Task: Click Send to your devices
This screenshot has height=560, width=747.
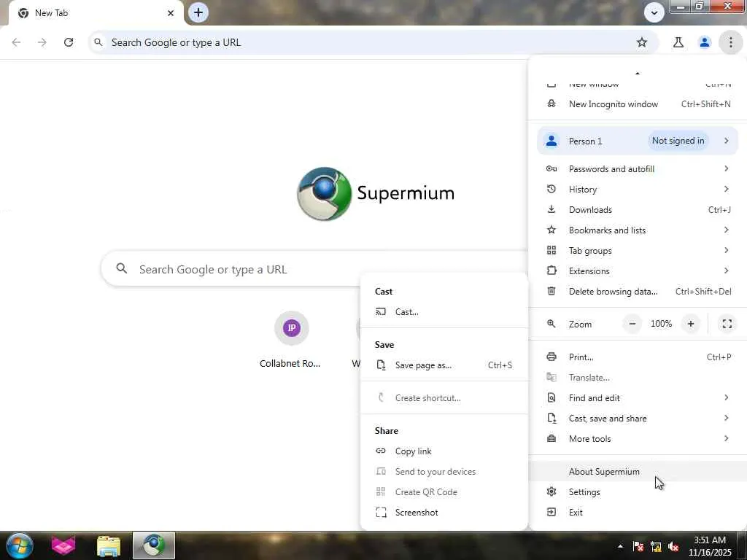Action: coord(444,472)
